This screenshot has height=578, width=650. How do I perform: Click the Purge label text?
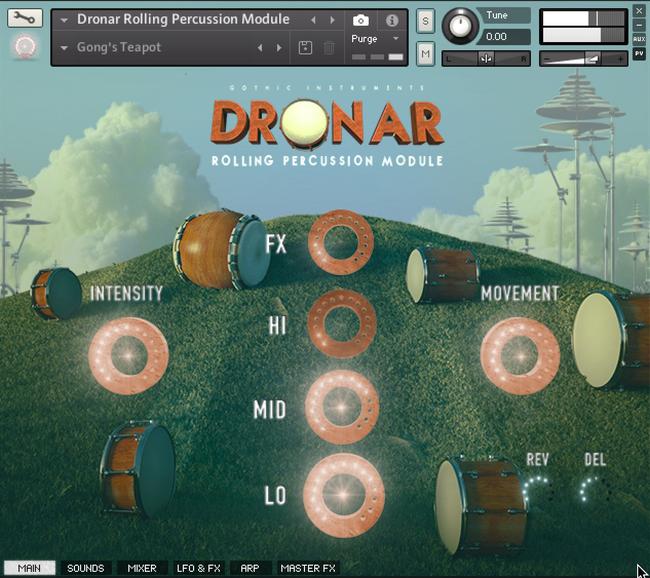pos(364,39)
